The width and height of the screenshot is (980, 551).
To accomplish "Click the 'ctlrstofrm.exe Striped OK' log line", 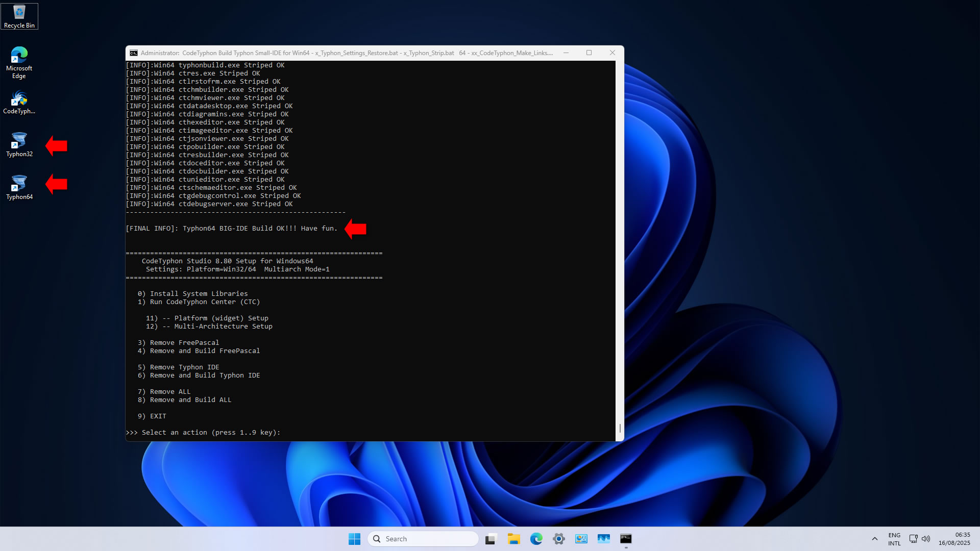I will [x=203, y=82].
